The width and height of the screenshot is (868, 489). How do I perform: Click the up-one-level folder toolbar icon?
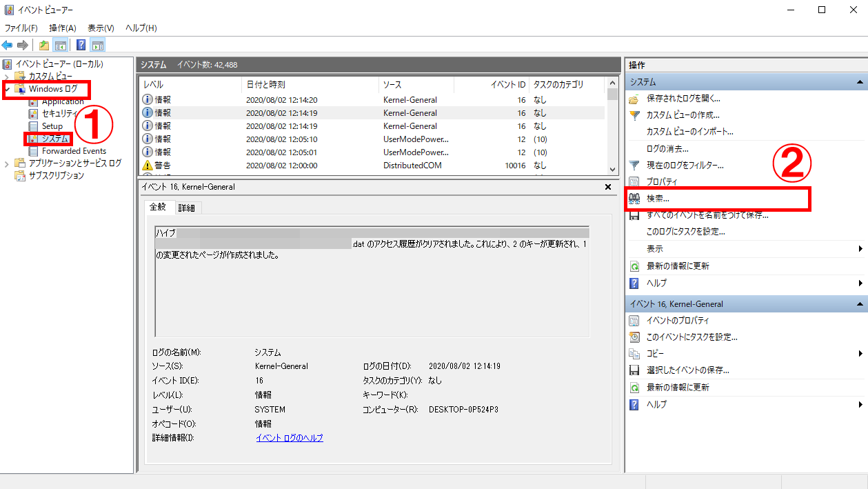click(x=44, y=46)
